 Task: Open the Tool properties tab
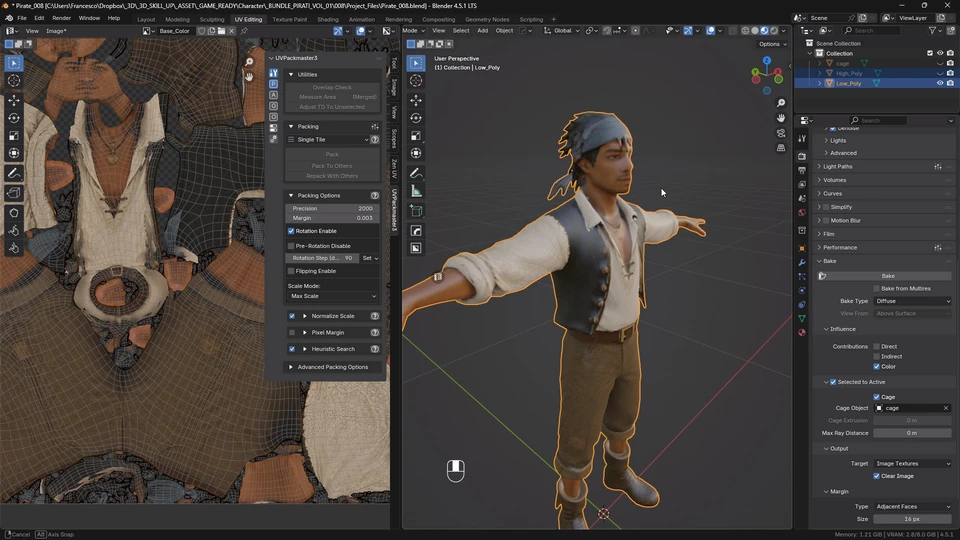(x=802, y=139)
